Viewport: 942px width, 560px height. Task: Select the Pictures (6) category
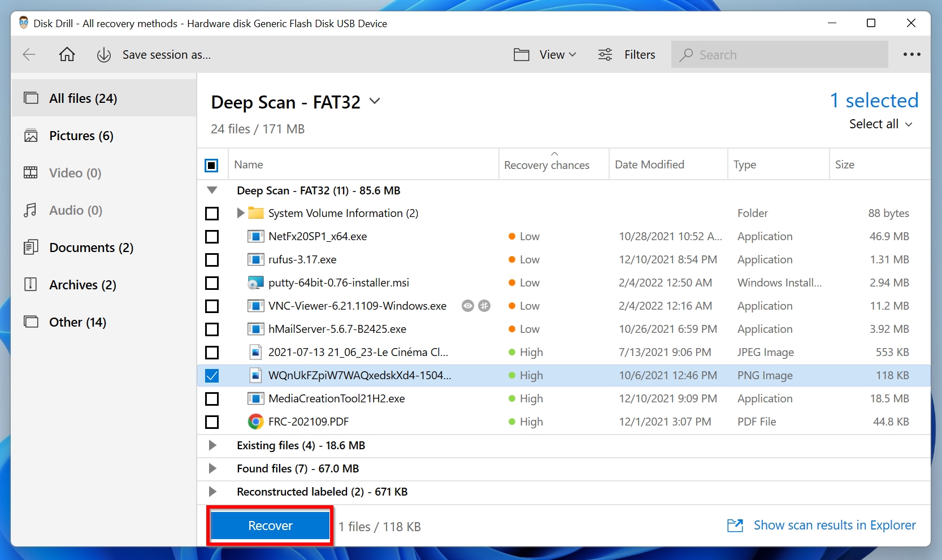point(104,136)
